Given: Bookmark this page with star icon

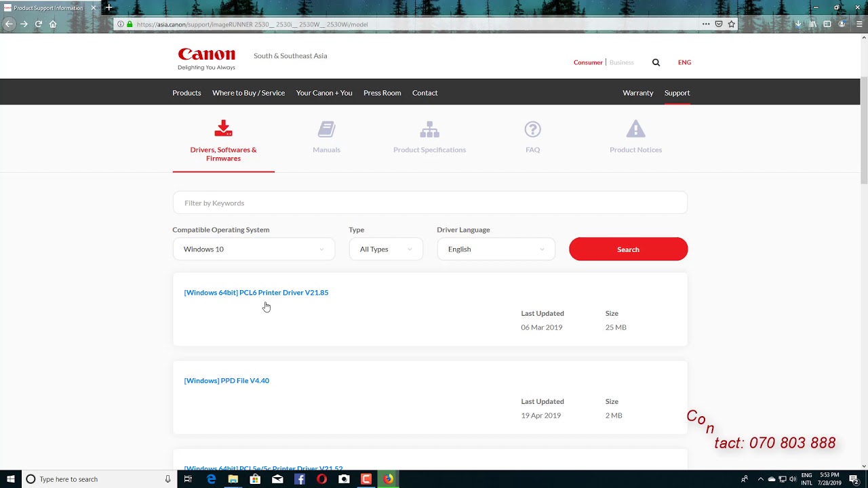Looking at the screenshot, I should (x=731, y=24).
